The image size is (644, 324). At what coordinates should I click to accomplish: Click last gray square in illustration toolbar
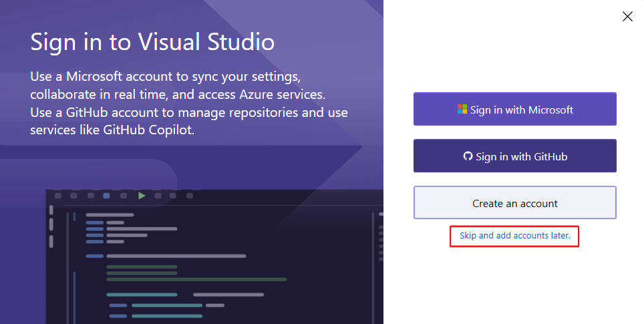click(190, 196)
